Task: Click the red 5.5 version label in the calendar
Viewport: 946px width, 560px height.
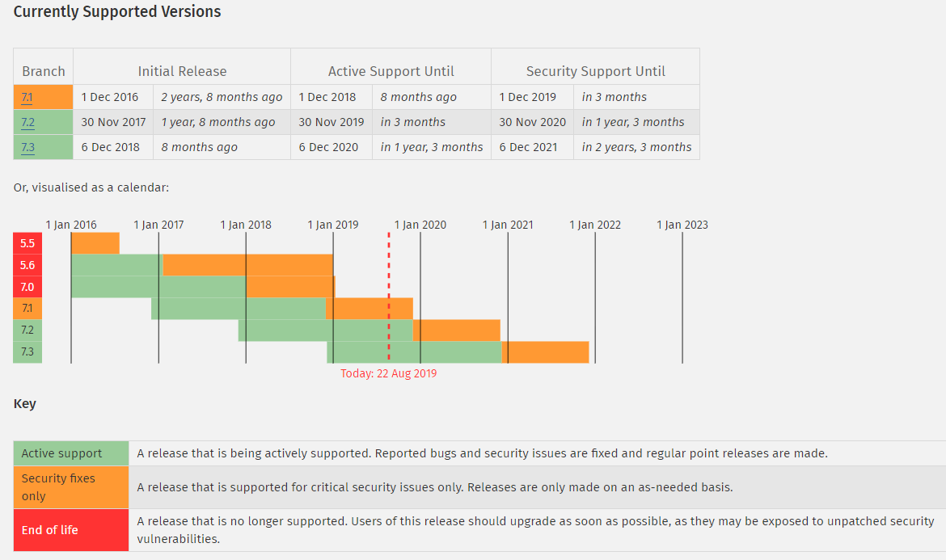Action: coord(27,243)
